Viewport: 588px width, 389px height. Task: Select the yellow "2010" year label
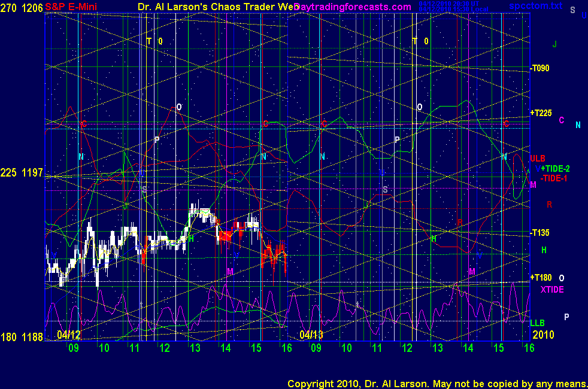(543, 335)
